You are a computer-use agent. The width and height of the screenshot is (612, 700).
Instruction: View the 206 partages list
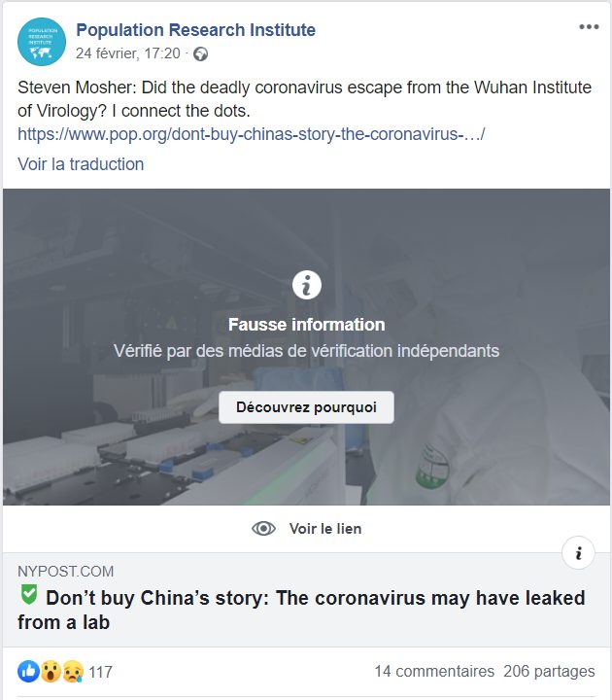(549, 671)
